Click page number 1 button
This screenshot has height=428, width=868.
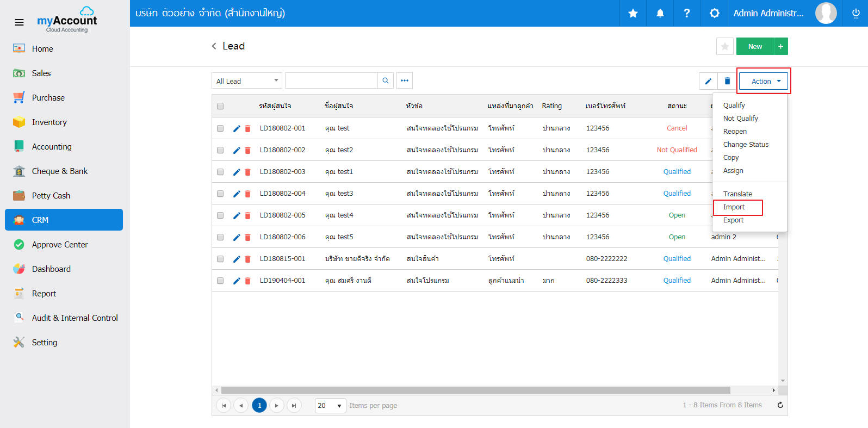259,405
